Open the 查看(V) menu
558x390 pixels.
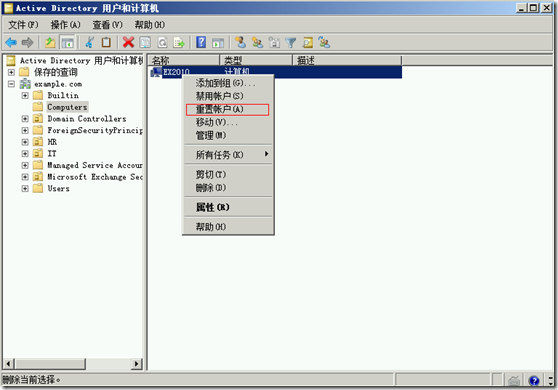tap(107, 25)
